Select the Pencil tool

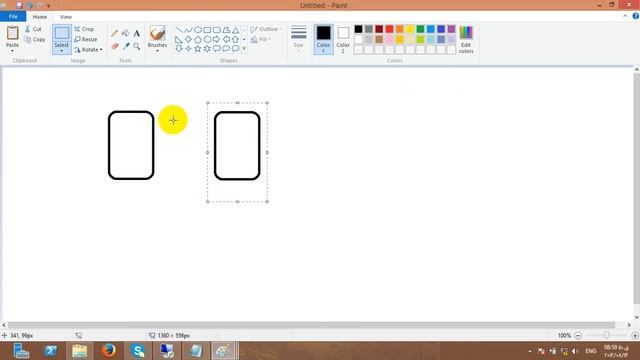click(x=115, y=33)
